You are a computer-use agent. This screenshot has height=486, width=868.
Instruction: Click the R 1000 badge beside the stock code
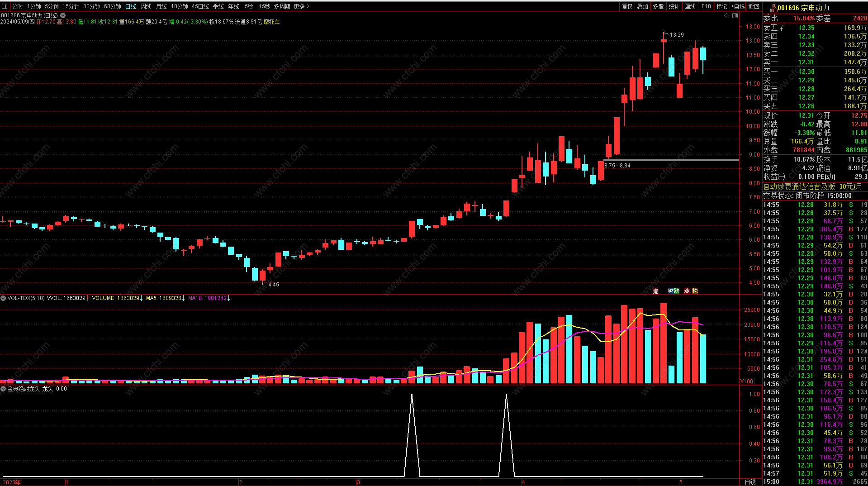[773, 8]
